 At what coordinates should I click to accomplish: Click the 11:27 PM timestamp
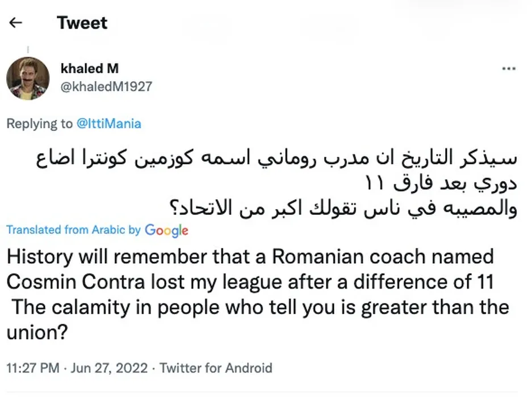point(32,368)
